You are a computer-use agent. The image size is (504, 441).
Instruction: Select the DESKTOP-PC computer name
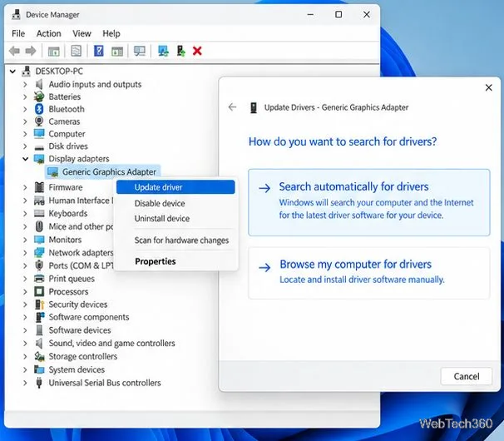(59, 71)
